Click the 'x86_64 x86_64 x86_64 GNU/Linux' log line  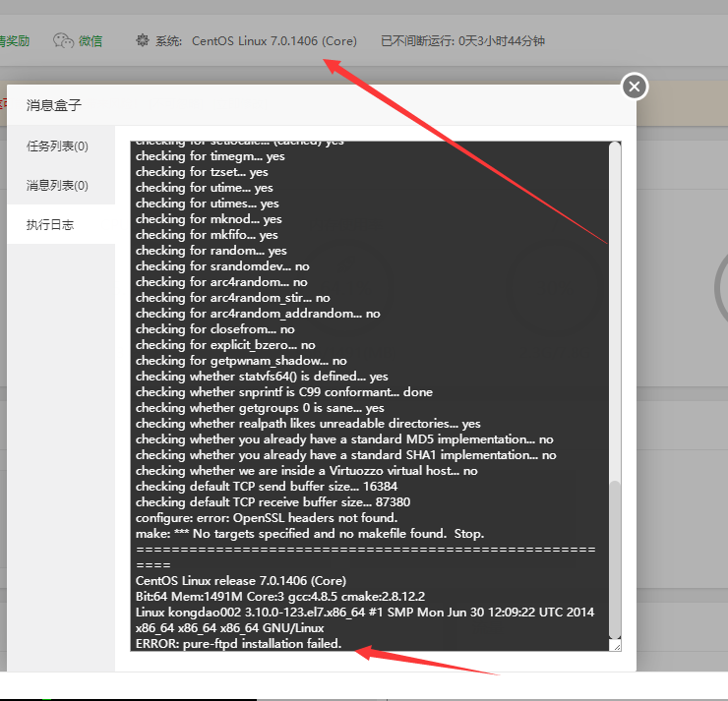(230, 628)
